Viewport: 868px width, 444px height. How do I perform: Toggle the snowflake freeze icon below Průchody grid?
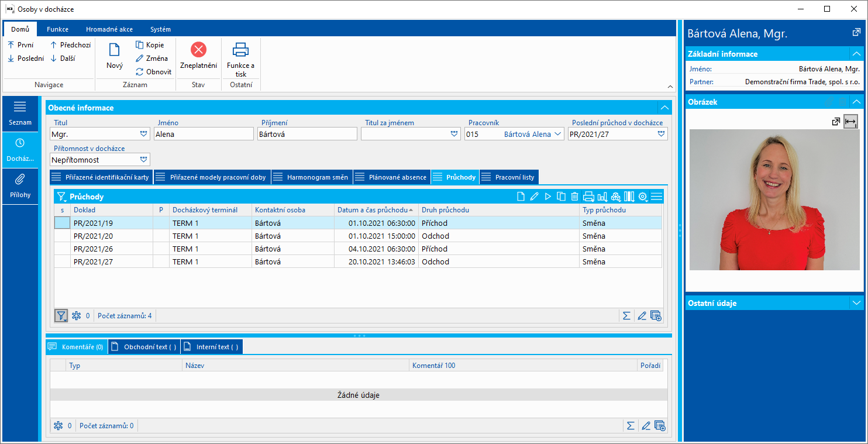coord(76,316)
